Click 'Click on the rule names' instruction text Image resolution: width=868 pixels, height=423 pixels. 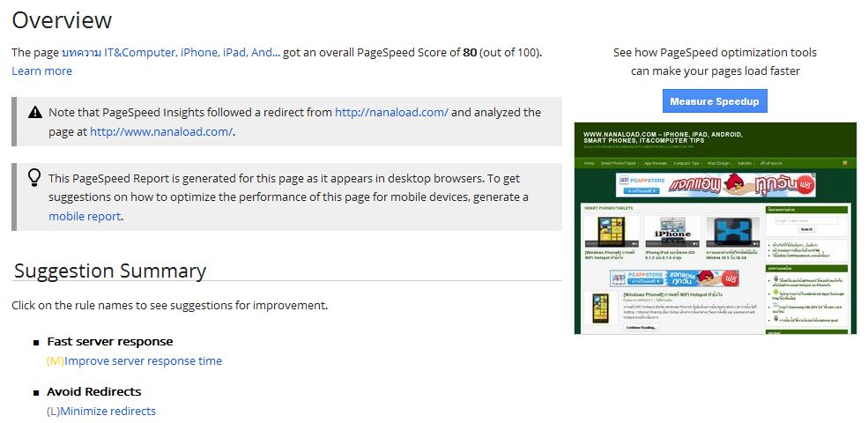(x=169, y=305)
